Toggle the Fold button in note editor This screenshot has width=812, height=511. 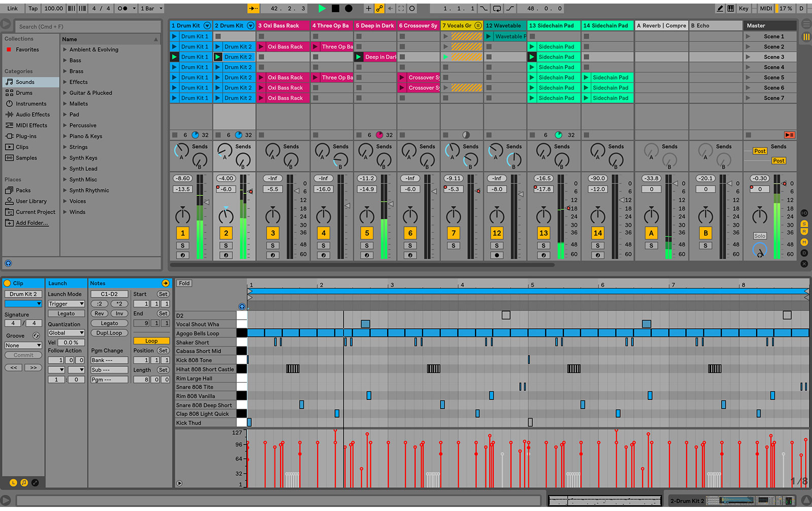184,284
